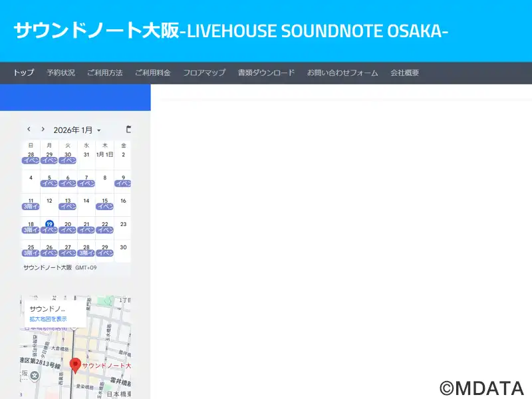Click the red map pin marker
532x399 pixels.
click(76, 365)
